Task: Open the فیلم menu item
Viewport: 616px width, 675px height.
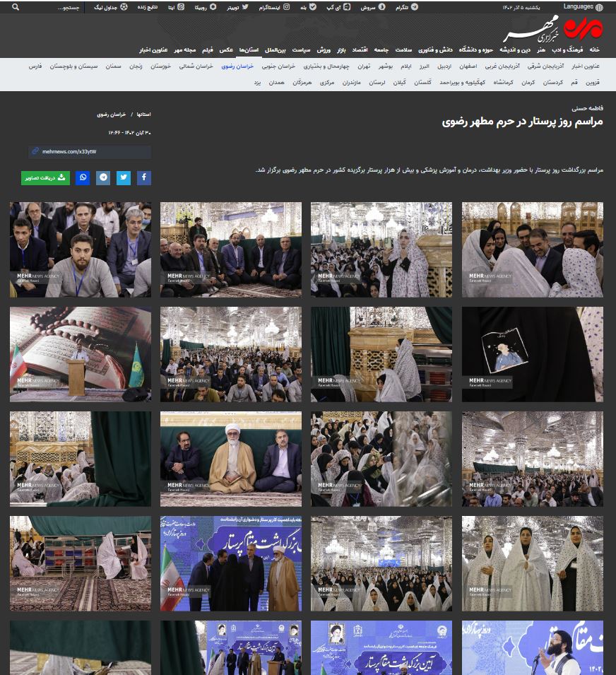Action: point(208,50)
